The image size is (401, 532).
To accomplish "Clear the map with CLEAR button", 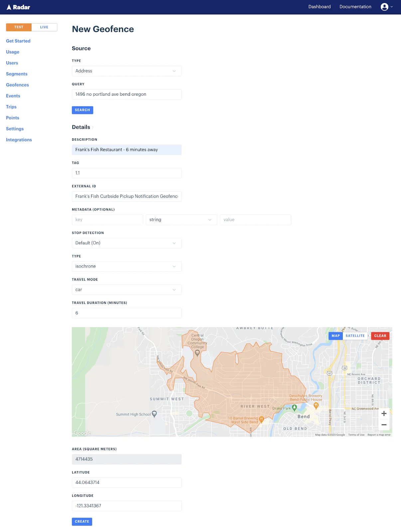I will point(380,336).
